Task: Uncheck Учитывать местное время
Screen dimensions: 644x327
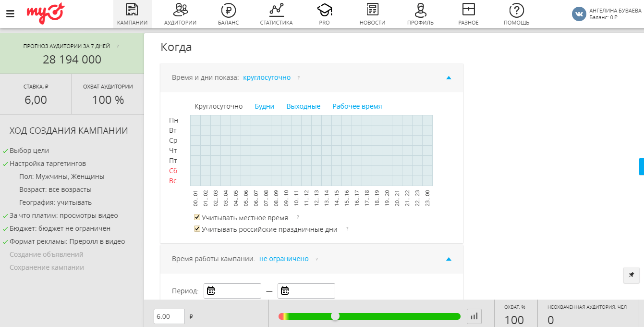Action: 197,217
